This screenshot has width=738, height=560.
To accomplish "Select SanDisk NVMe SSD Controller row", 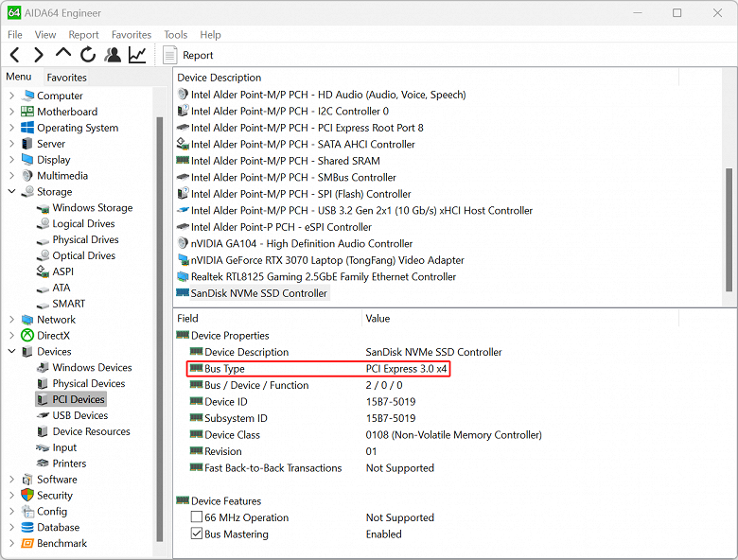I will coord(258,293).
